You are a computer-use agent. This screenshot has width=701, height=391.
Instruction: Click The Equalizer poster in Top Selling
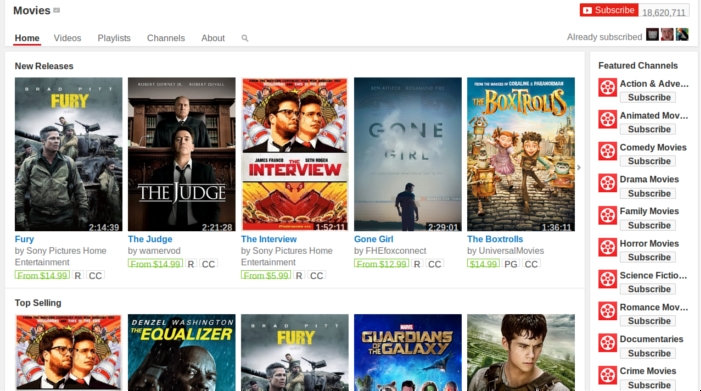click(182, 353)
